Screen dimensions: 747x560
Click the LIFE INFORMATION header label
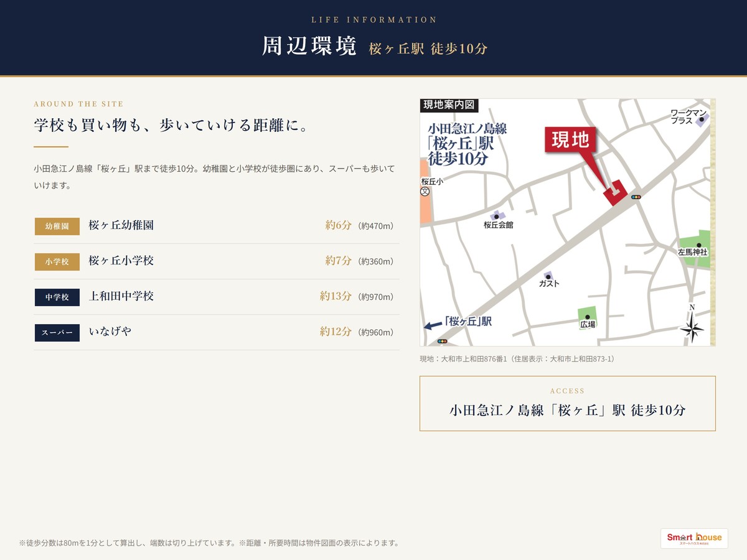pyautogui.click(x=374, y=20)
